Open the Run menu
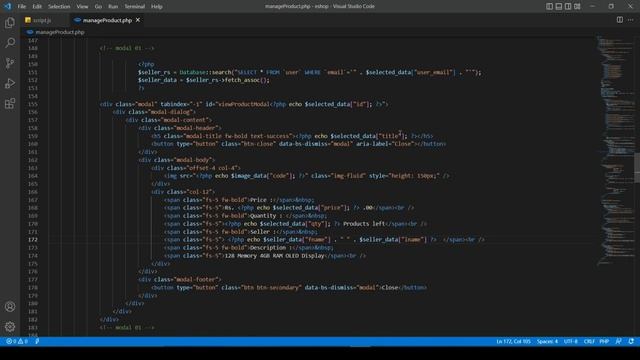This screenshot has width=640, height=360. pos(113,7)
